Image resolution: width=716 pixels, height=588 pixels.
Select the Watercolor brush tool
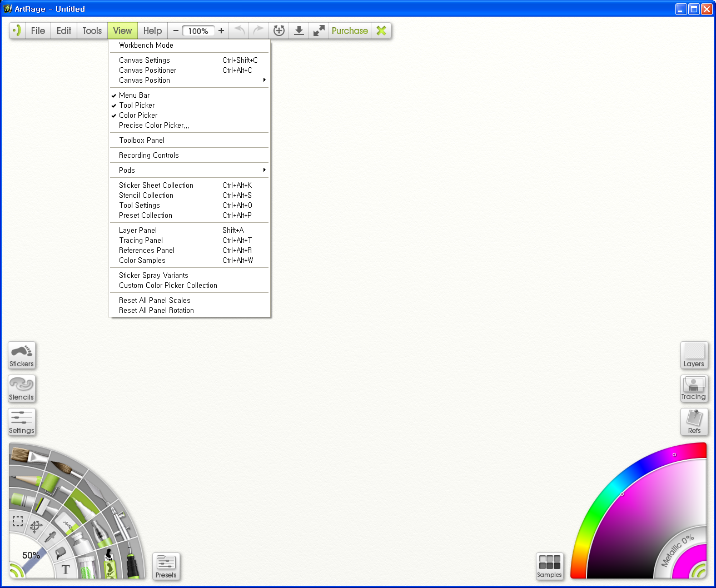click(x=67, y=469)
